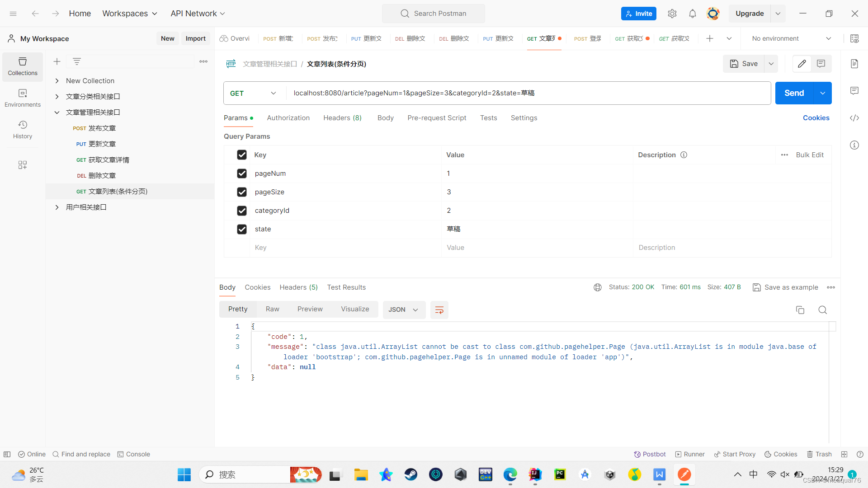The image size is (868, 488).
Task: Switch to the Authorization tab
Action: tap(288, 118)
